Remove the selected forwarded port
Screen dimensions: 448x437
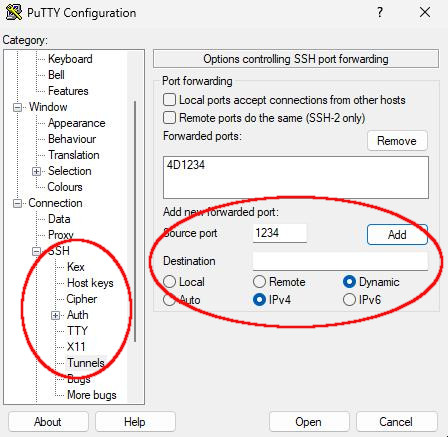click(397, 141)
